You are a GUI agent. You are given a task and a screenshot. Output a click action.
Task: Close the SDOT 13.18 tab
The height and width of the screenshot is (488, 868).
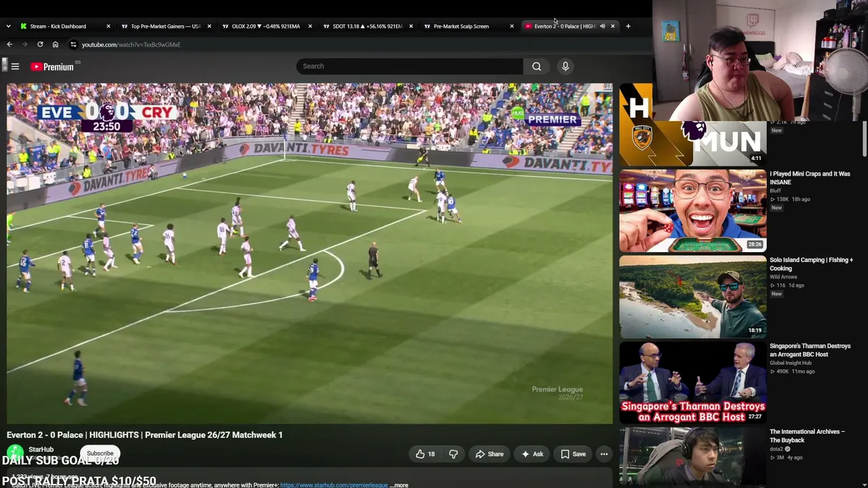[411, 26]
